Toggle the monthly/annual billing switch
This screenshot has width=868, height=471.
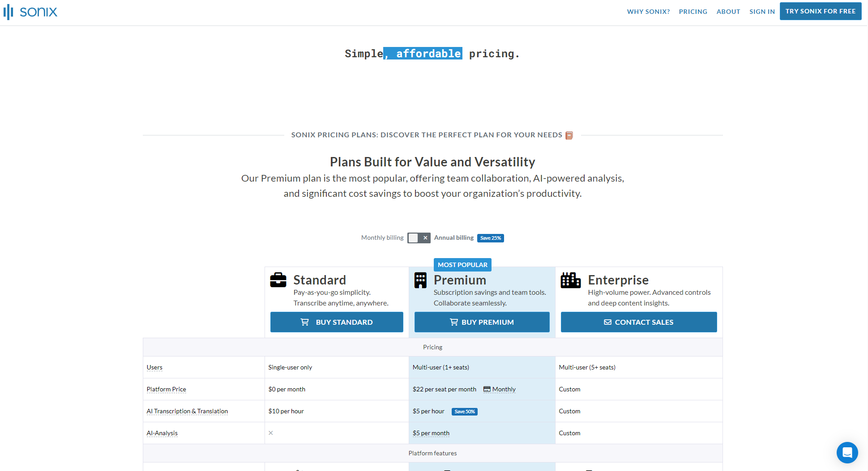(419, 238)
